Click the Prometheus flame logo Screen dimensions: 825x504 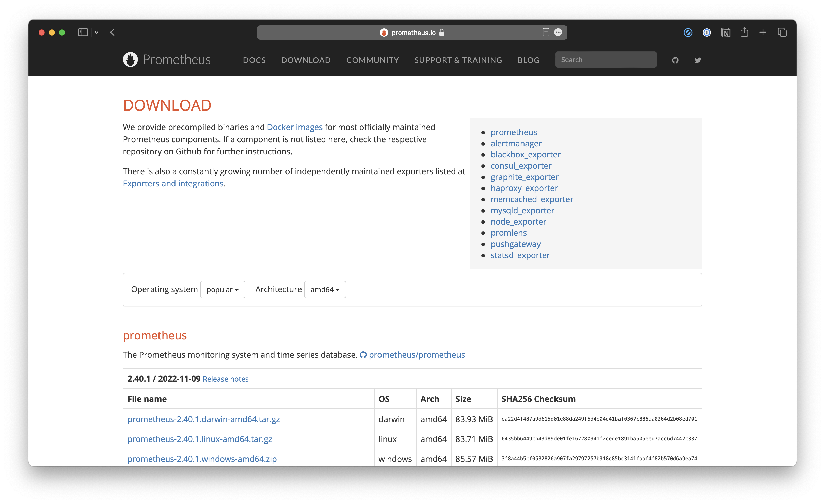tap(130, 59)
